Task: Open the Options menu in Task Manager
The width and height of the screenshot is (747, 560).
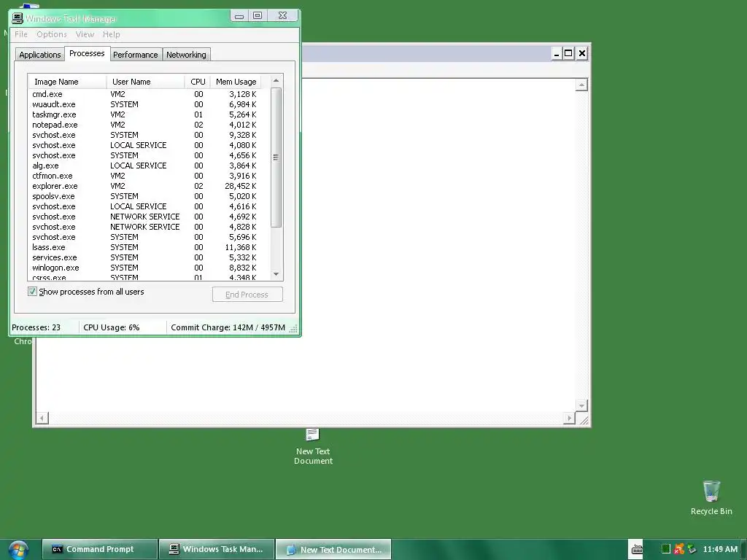Action: (52, 34)
